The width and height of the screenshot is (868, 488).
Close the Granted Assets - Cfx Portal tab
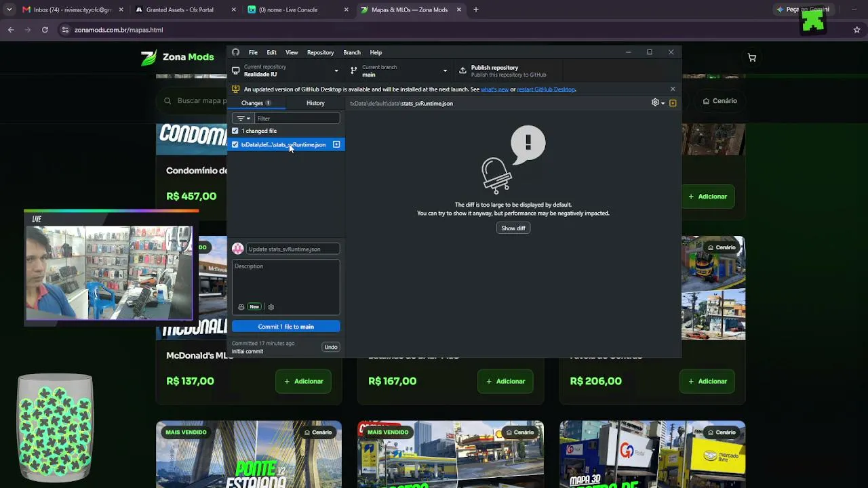[233, 10]
